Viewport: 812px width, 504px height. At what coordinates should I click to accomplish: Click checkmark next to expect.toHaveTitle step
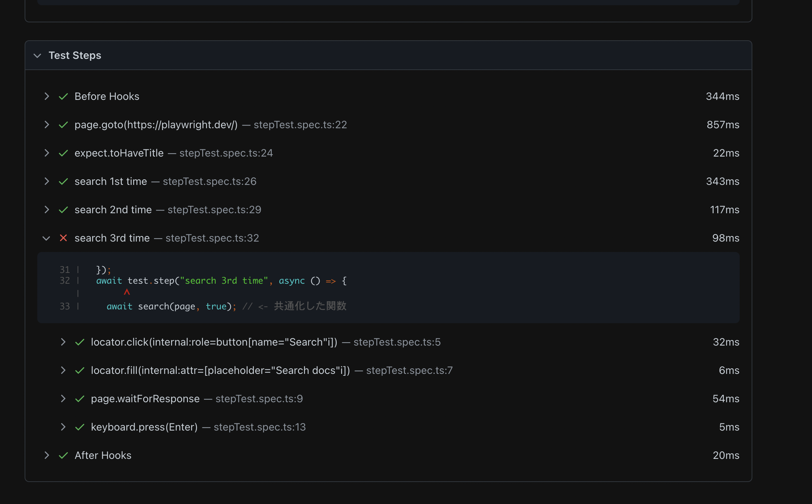coord(63,153)
